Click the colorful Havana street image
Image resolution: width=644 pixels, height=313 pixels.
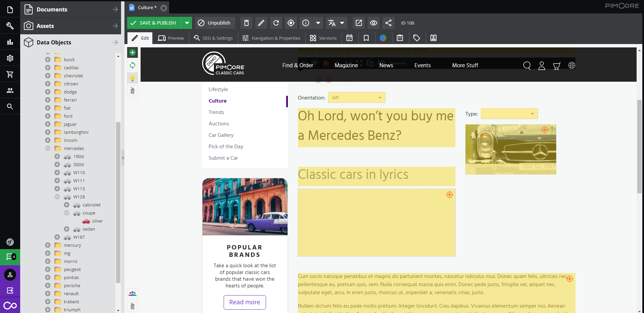point(245,206)
